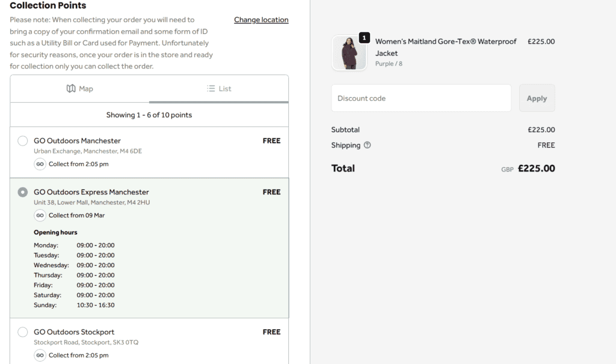The width and height of the screenshot is (616, 364).
Task: Click the Shipping help question mark icon
Action: coord(368,145)
